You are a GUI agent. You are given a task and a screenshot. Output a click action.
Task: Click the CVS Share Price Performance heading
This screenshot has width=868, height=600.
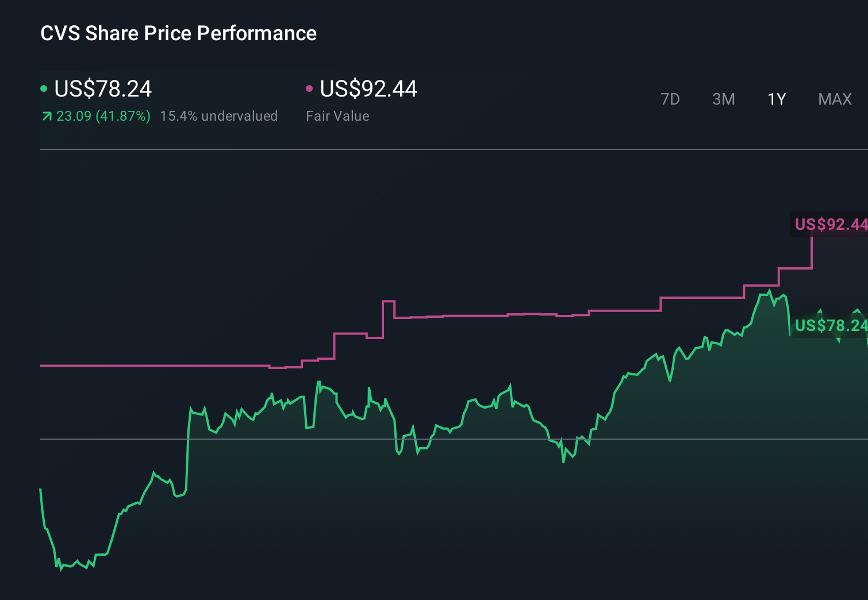(178, 33)
